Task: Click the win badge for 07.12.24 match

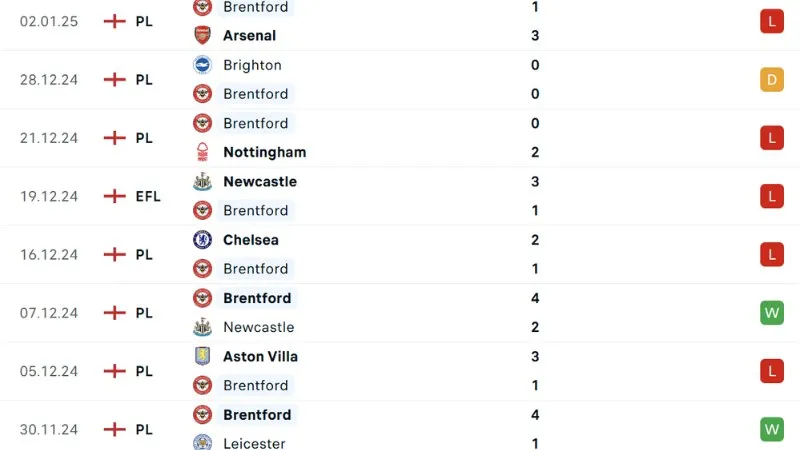Action: pos(771,313)
